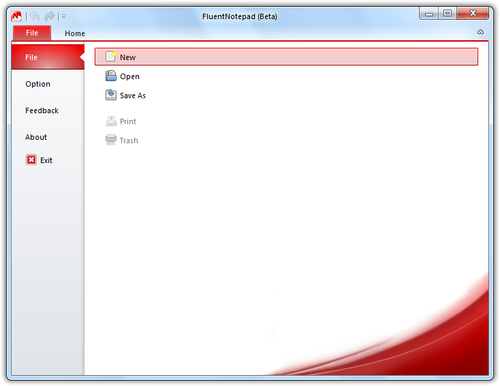Click the grayed Print printer icon
The height and width of the screenshot is (386, 500).
pos(111,121)
